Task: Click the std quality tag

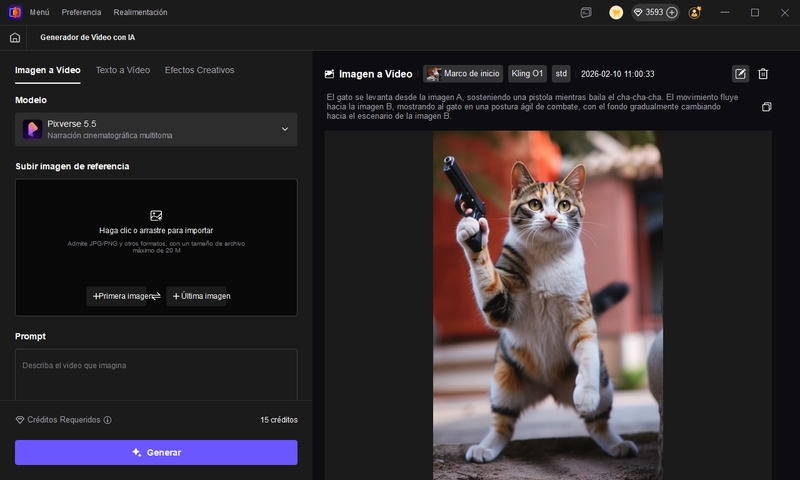Action: pyautogui.click(x=561, y=74)
